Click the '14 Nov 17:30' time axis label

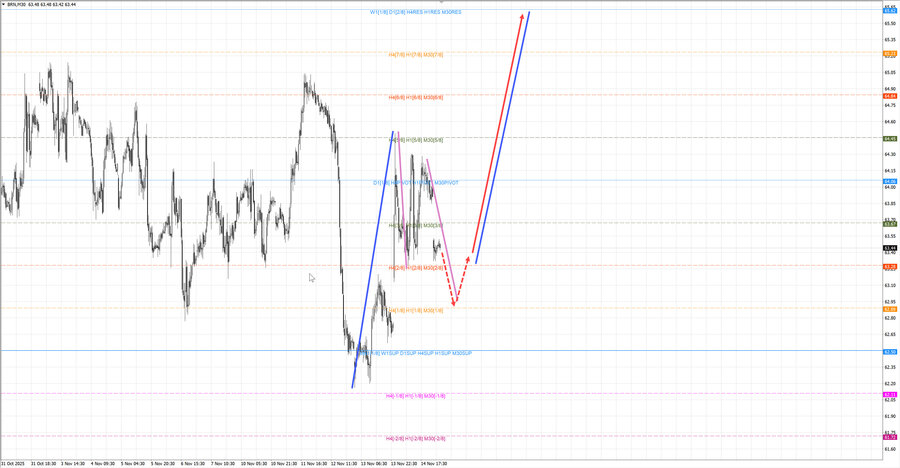point(433,463)
